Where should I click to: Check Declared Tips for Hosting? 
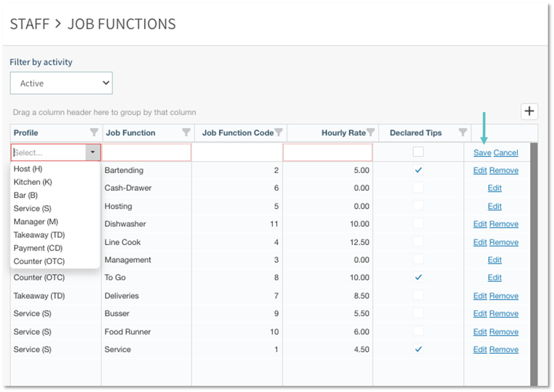tap(418, 206)
